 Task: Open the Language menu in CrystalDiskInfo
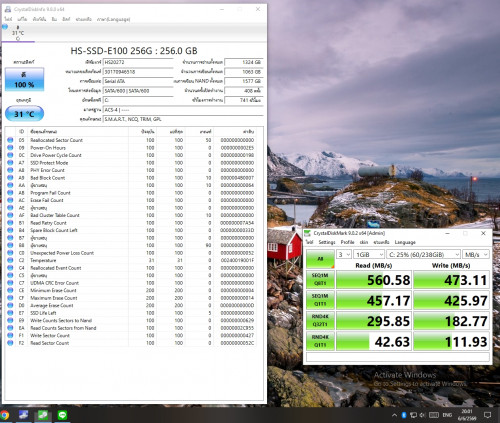click(x=113, y=19)
